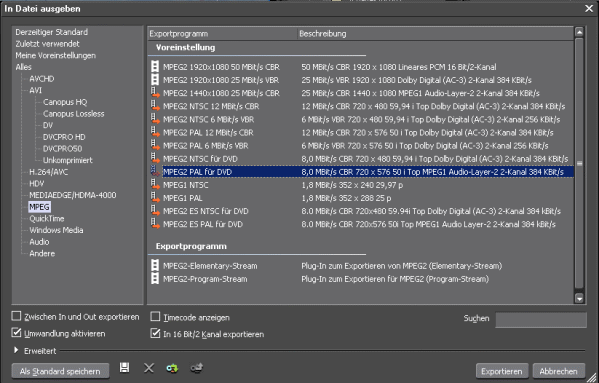Select Alles in category tree
599x383 pixels.
click(x=23, y=67)
